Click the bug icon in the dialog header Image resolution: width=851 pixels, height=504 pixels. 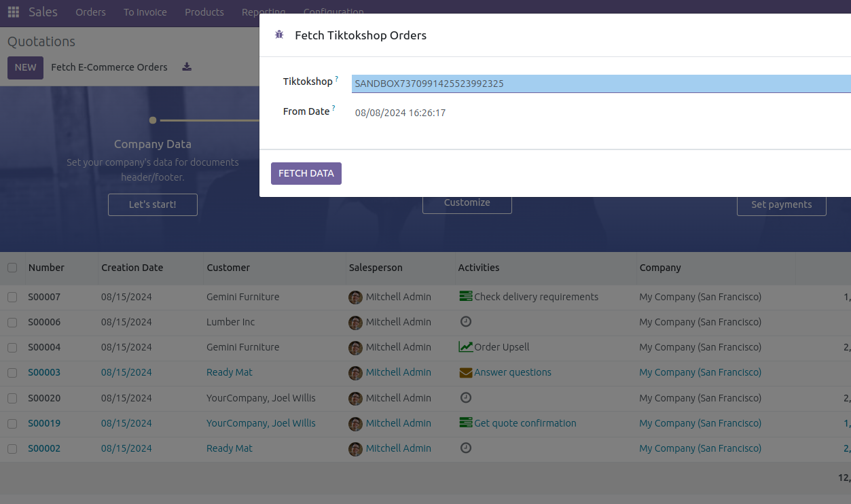click(x=279, y=35)
